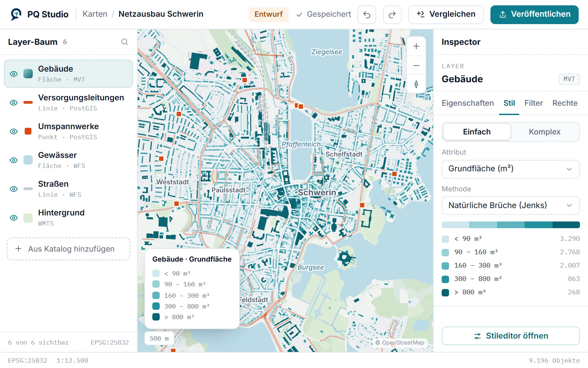Click the Veröffentlichen button
588x368 pixels.
coord(535,15)
